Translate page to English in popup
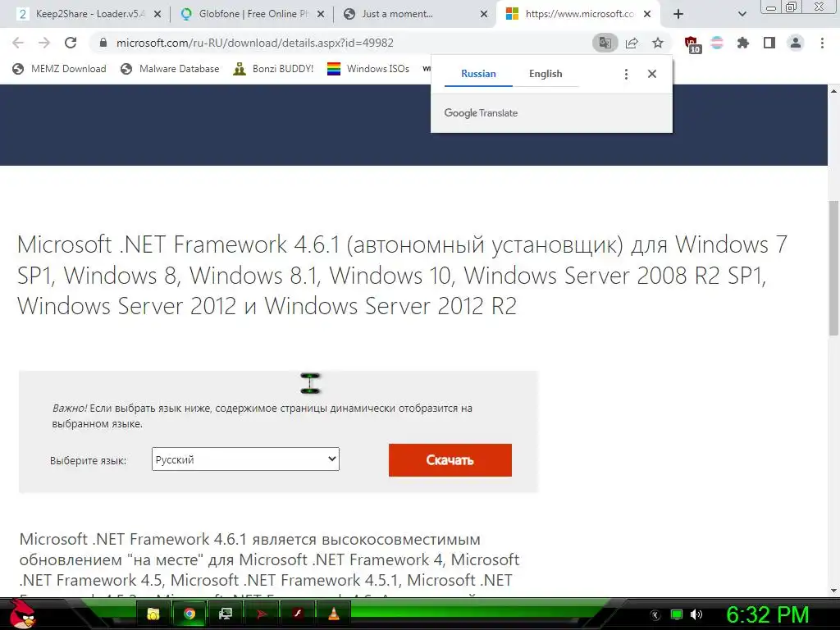The width and height of the screenshot is (840, 630). point(546,74)
